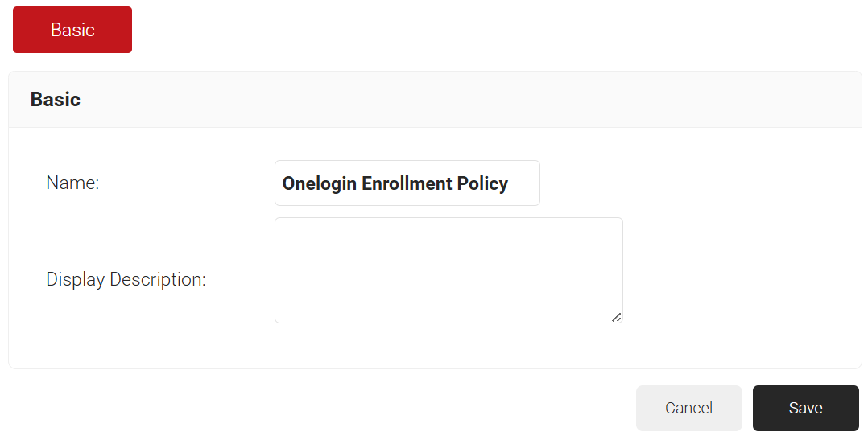Click the word Policy in Name field
Image resolution: width=868 pixels, height=440 pixels.
tap(482, 183)
